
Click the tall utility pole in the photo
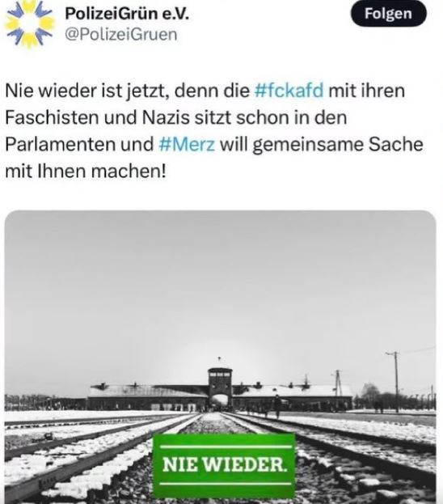point(396,382)
